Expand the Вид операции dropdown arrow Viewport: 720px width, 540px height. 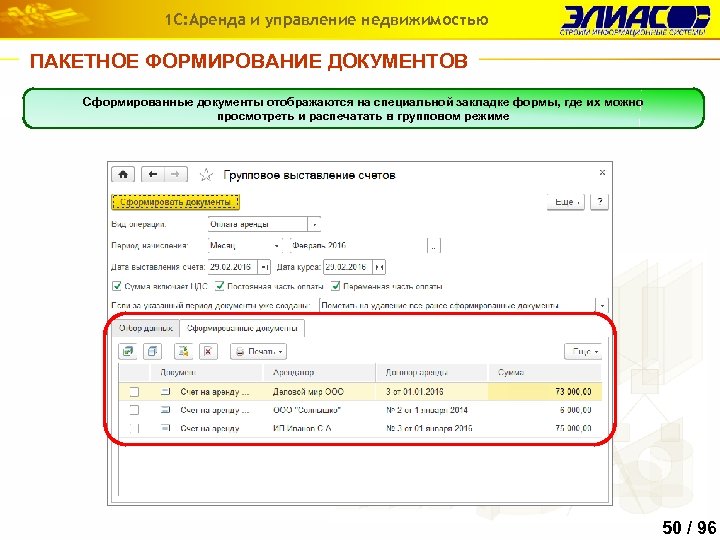click(x=314, y=225)
